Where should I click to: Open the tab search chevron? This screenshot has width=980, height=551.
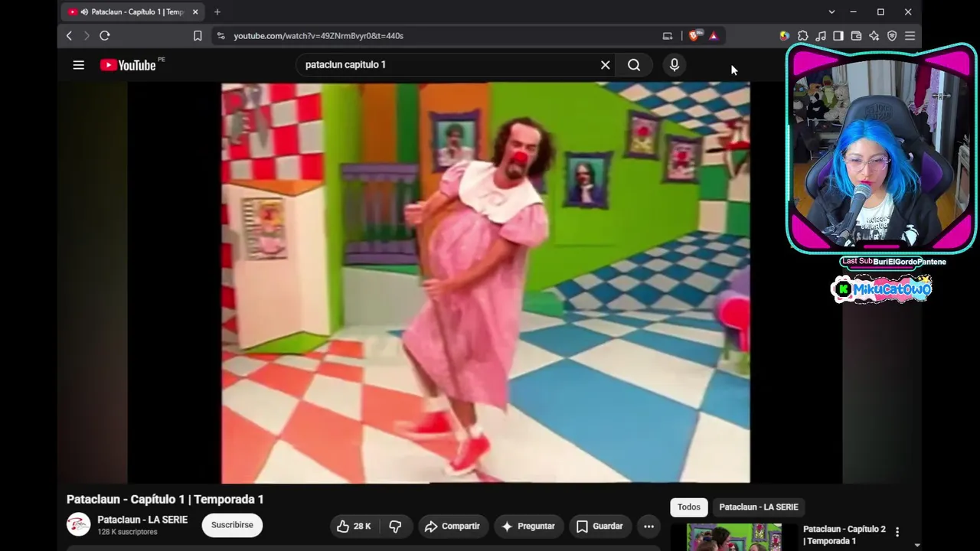tap(831, 12)
